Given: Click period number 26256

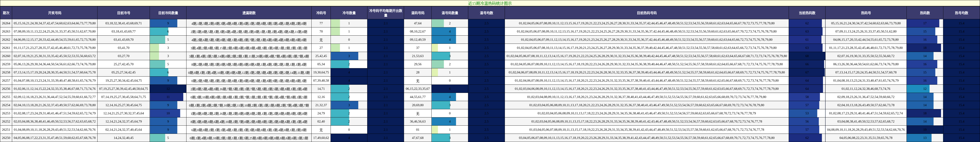Looking at the screenshot, I should point(6,89).
